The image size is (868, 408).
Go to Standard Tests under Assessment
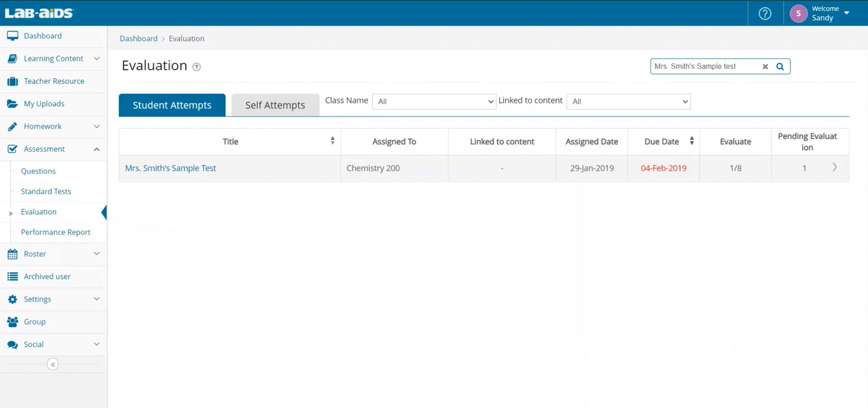(46, 191)
